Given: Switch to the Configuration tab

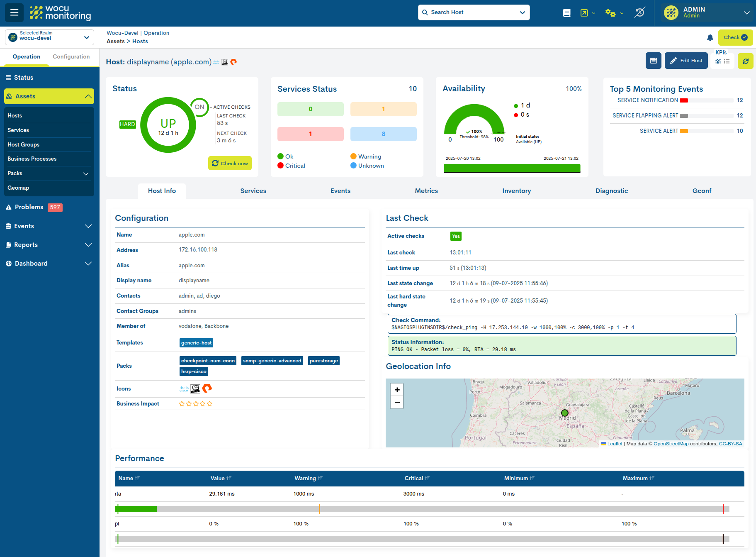Looking at the screenshot, I should (x=71, y=56).
